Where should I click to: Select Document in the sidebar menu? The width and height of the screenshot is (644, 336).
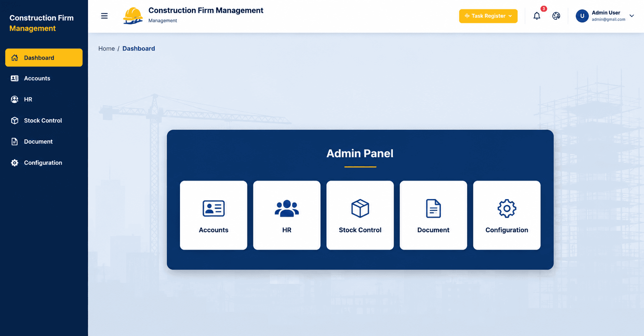pyautogui.click(x=44, y=142)
